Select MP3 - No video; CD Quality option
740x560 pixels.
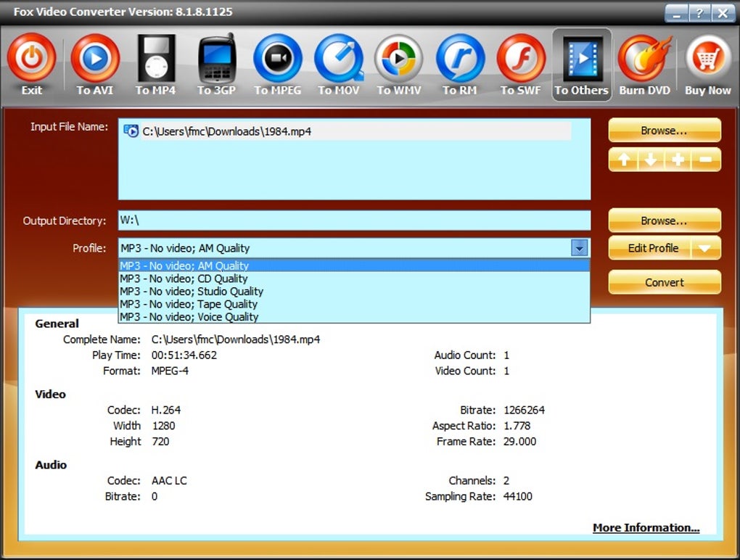click(354, 279)
